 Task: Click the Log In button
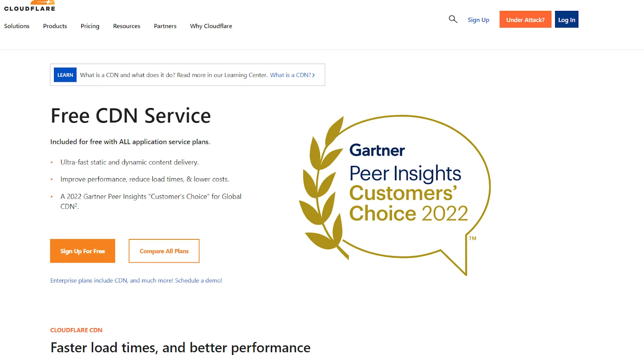point(566,20)
